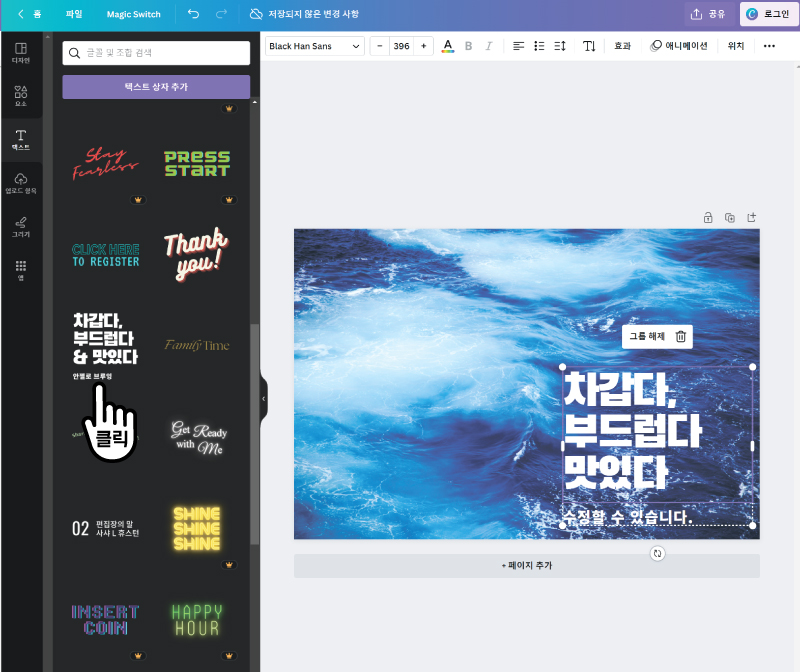This screenshot has width=800, height=672.
Task: Select the Thank You text template thumbnail
Action: coord(196,253)
